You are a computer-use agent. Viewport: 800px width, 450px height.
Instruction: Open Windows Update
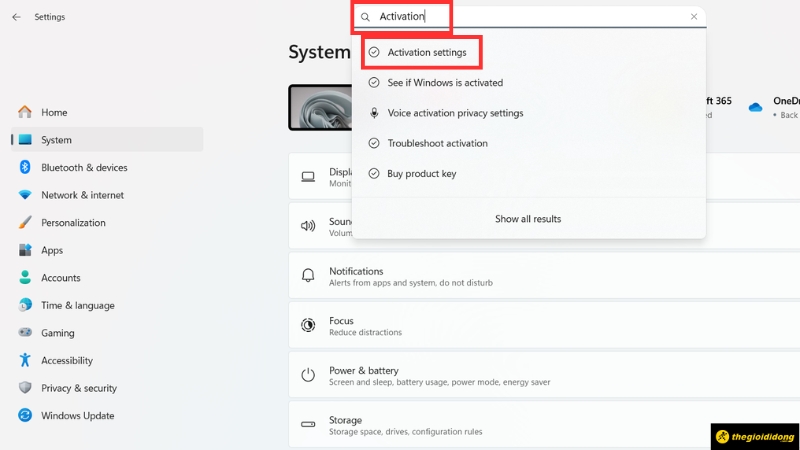tap(107, 415)
